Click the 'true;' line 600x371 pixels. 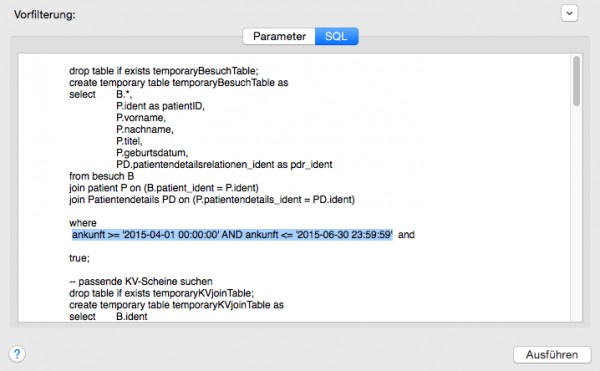(x=79, y=258)
